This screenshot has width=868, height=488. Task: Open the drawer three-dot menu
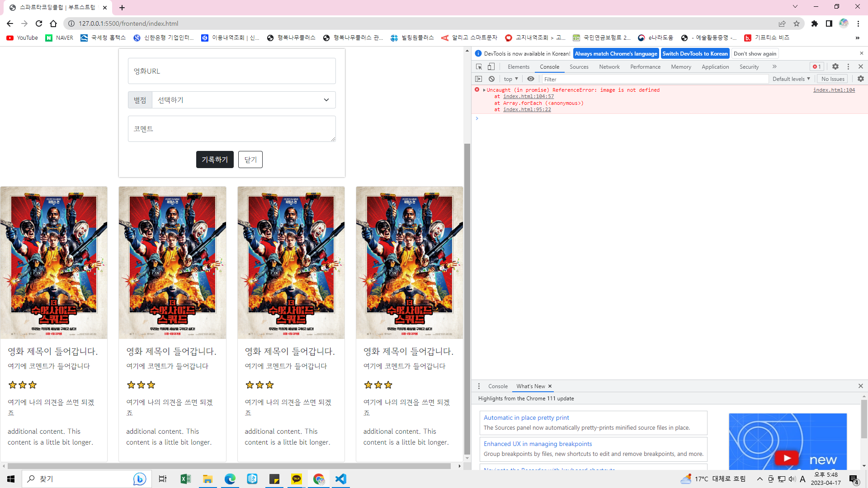coord(479,386)
